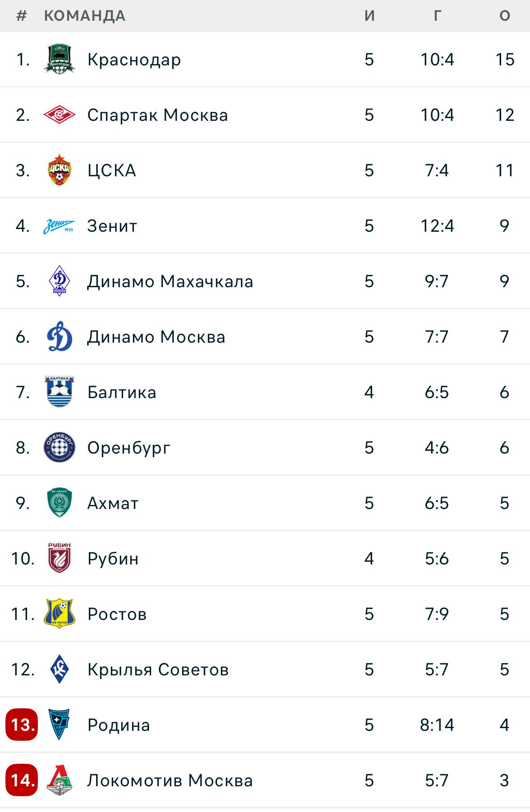Click the Динамо Махачкала emblem
Screen dimensions: 530x812
pyautogui.click(x=59, y=281)
